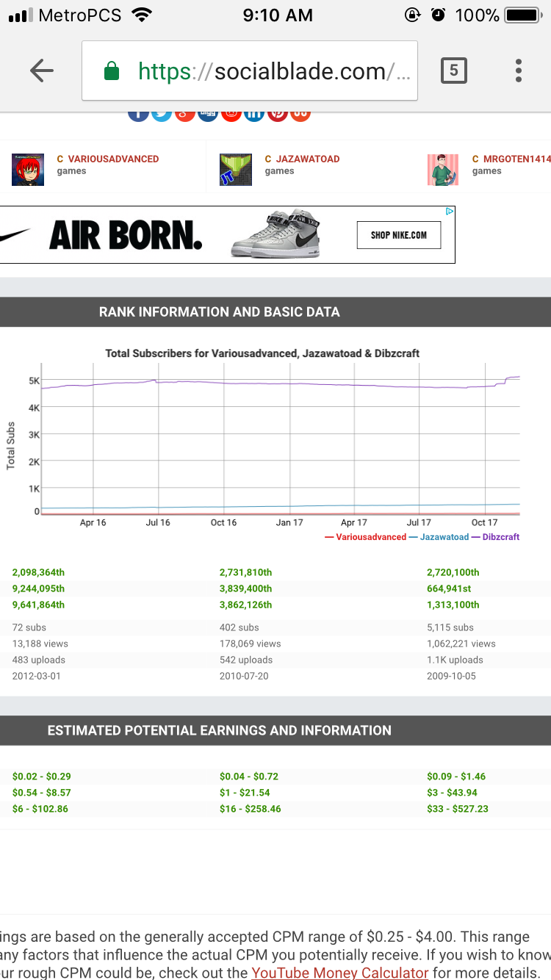551x980 pixels.
Task: Select the 2010-07-20 creation date
Action: pos(244,676)
